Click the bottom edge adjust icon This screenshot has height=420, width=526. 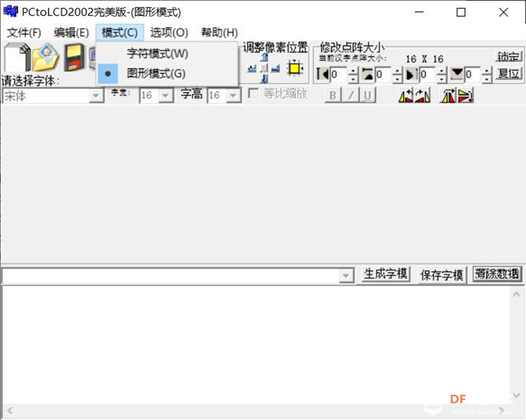point(457,74)
